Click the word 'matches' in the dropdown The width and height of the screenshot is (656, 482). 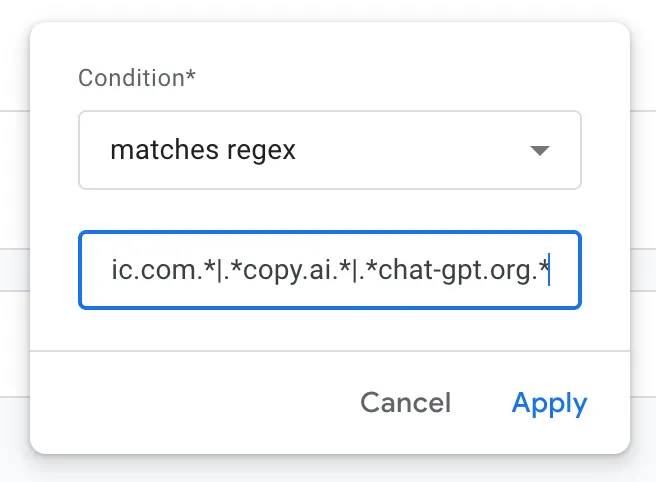pyautogui.click(x=164, y=150)
